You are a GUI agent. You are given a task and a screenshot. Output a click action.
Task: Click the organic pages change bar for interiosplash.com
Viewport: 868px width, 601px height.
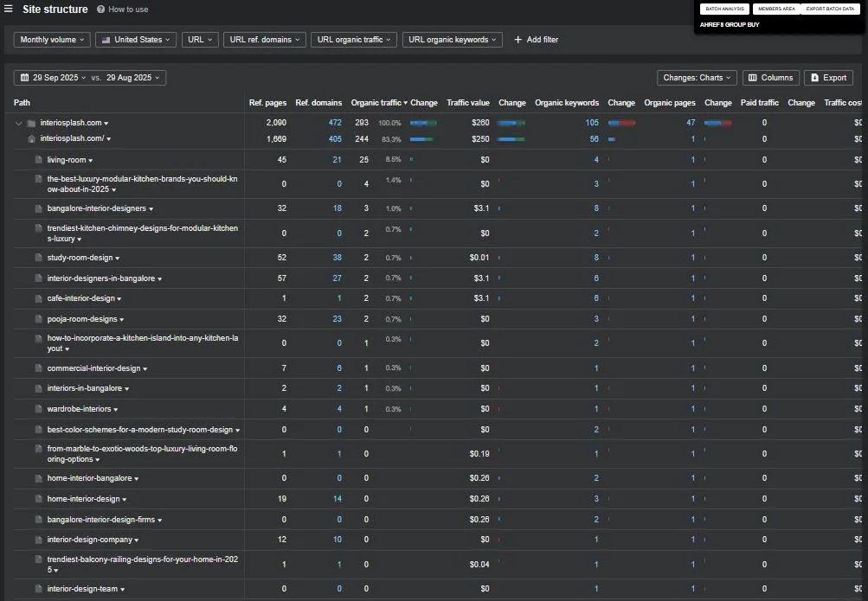pos(718,123)
